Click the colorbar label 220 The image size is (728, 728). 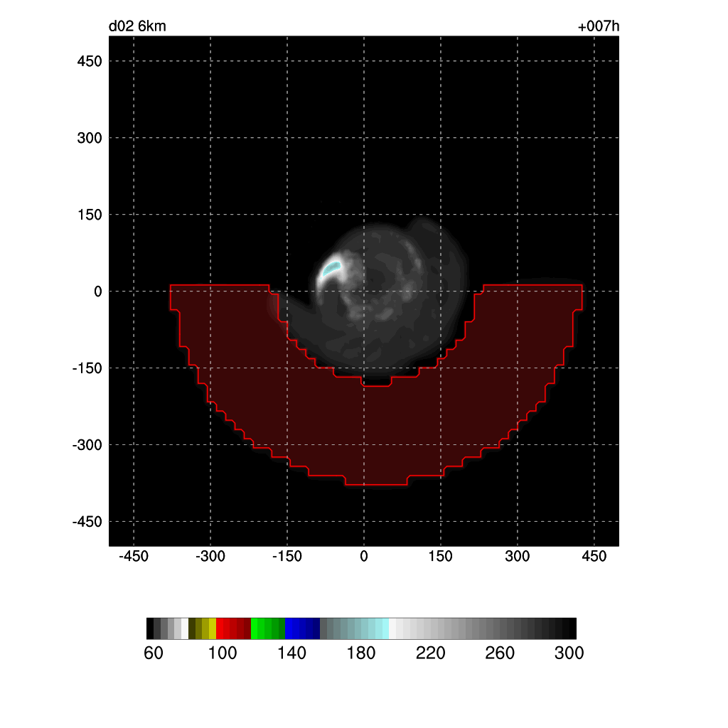pyautogui.click(x=430, y=653)
